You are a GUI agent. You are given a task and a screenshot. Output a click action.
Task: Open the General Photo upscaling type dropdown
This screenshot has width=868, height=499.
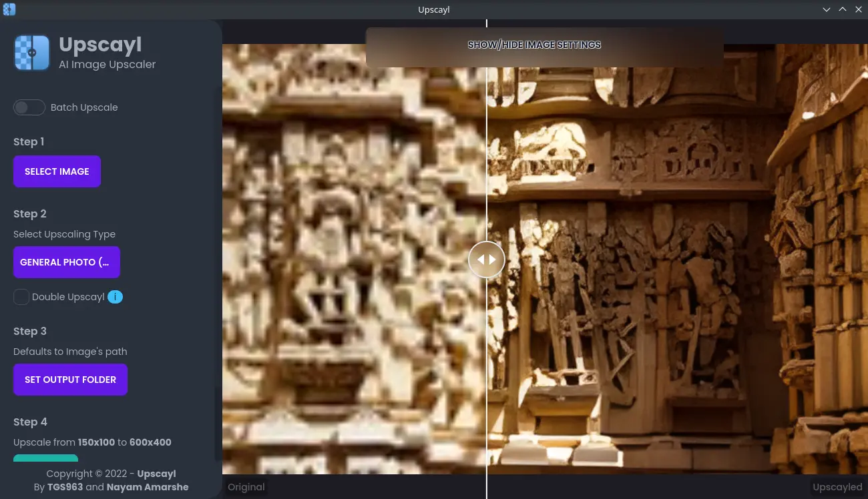(x=66, y=262)
